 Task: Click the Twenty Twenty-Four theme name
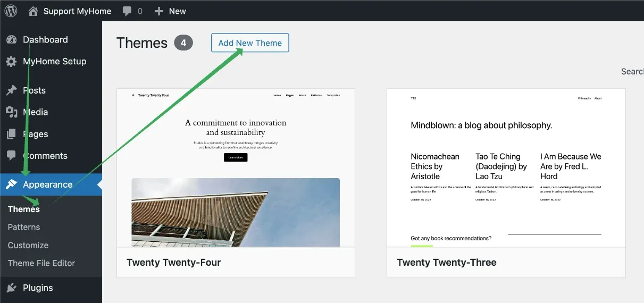(x=174, y=263)
